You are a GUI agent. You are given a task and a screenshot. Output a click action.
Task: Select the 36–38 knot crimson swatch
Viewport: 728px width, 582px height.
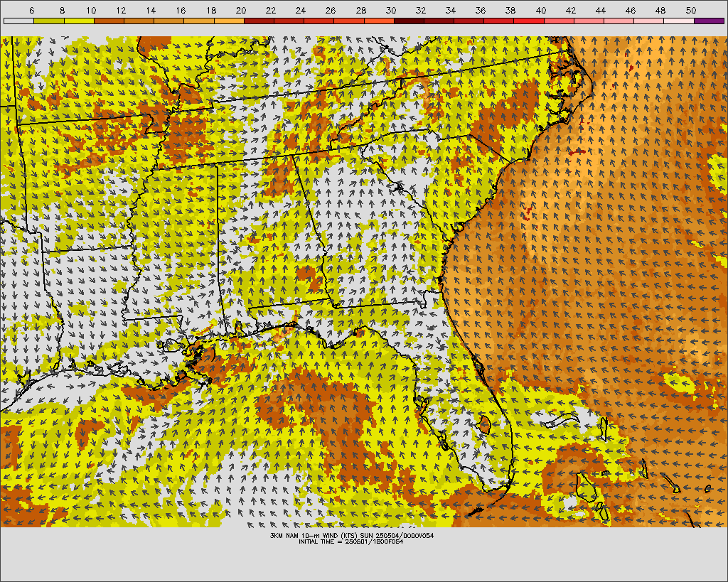[x=498, y=21]
